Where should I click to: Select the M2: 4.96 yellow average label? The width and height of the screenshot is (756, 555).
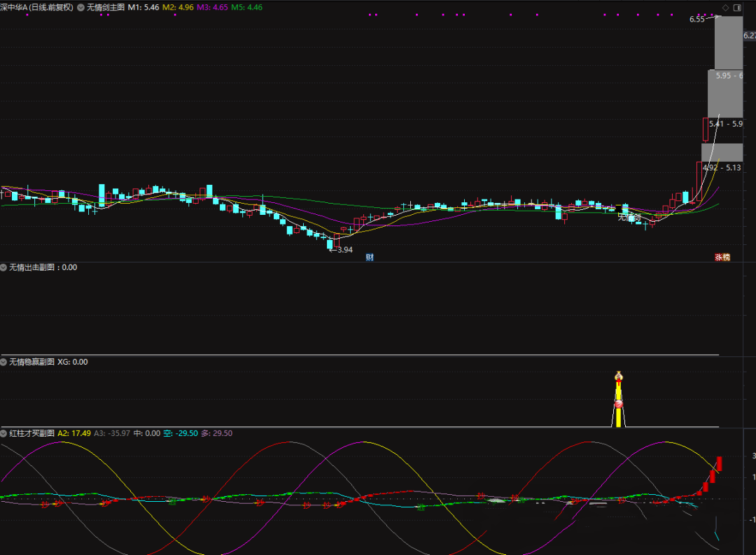click(178, 7)
